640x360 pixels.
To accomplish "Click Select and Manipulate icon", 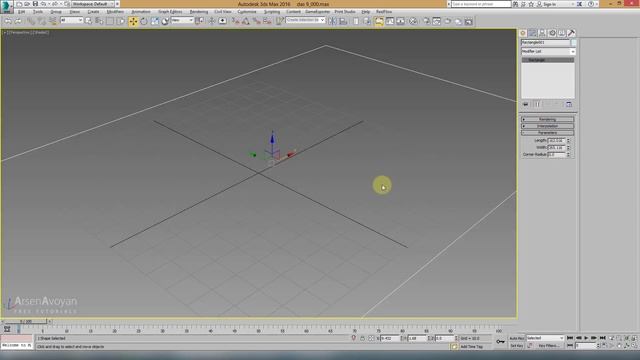I will tap(212, 21).
